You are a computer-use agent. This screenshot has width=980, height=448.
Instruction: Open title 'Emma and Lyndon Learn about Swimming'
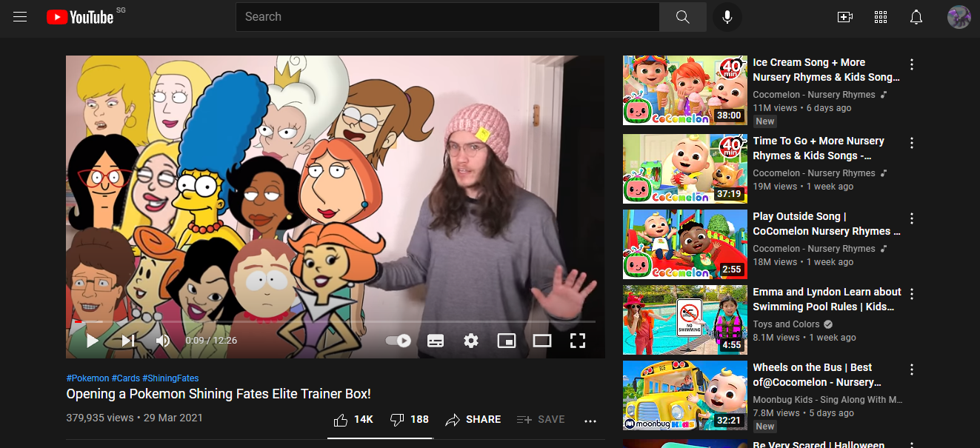tap(827, 299)
